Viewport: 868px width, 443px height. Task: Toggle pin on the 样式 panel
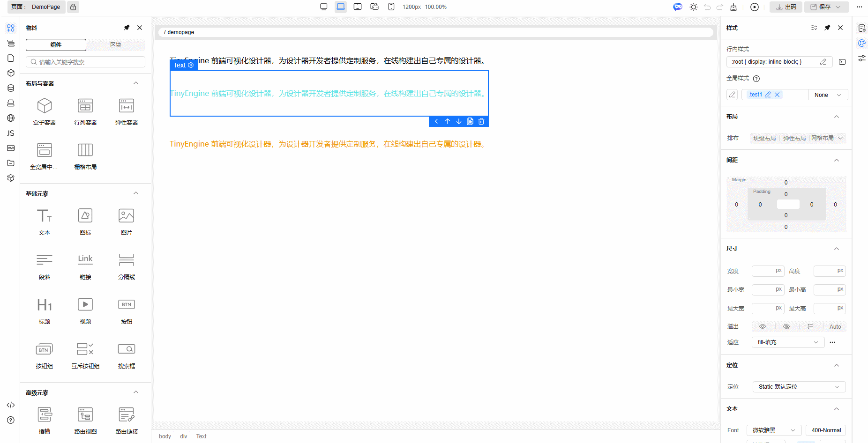coord(827,28)
